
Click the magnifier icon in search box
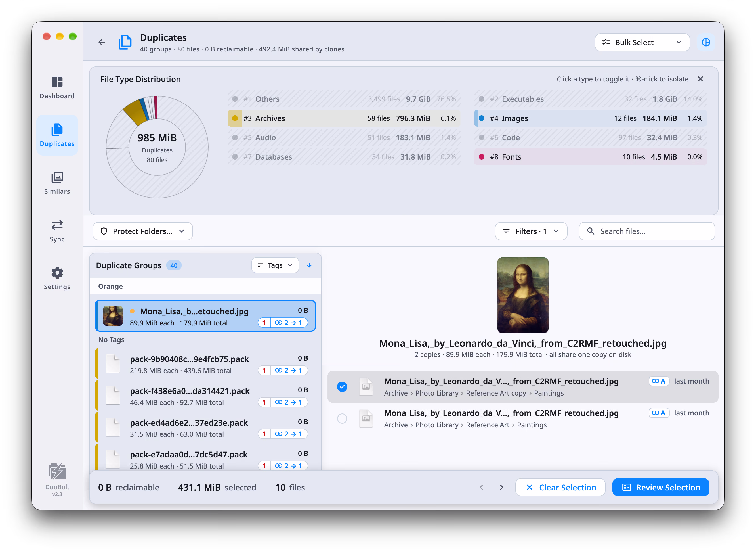pos(590,231)
